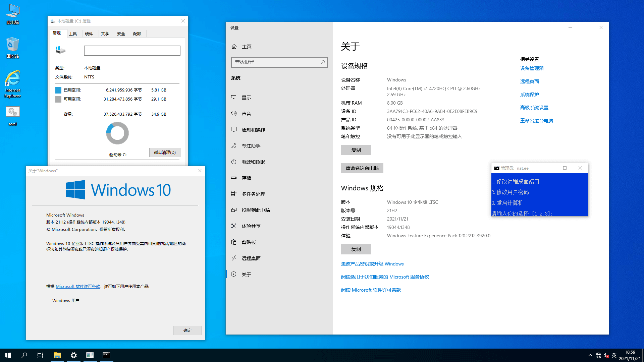Open the Clipboard settings icon
The image size is (644, 362).
point(234,242)
